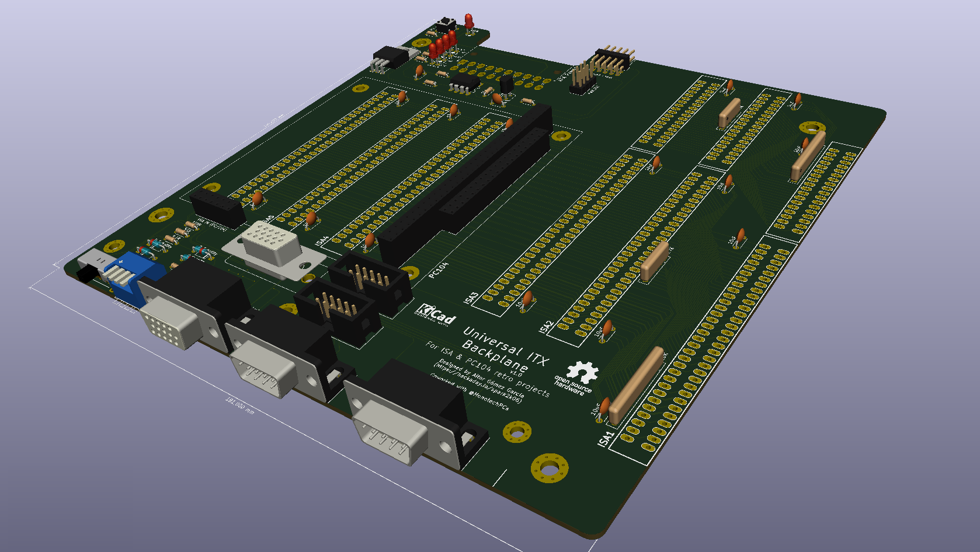Screen dimensions: 980x552
Task: Click the red LED near the top edge
Action: point(469,22)
